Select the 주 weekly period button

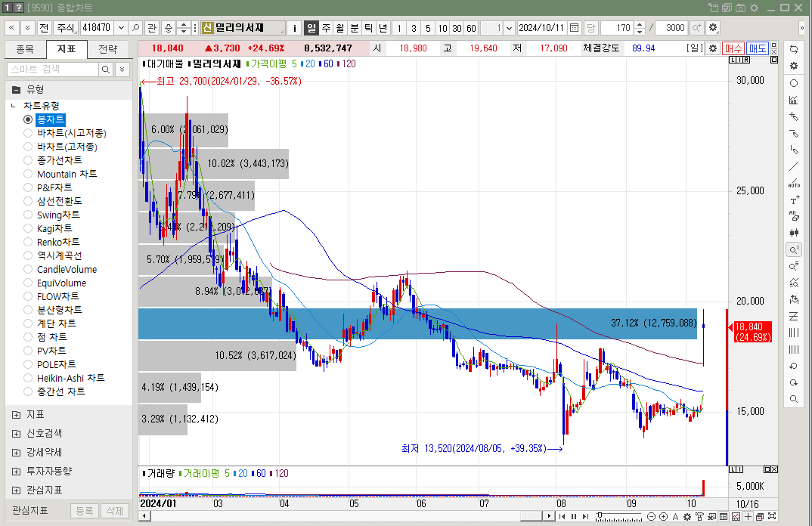coord(326,28)
